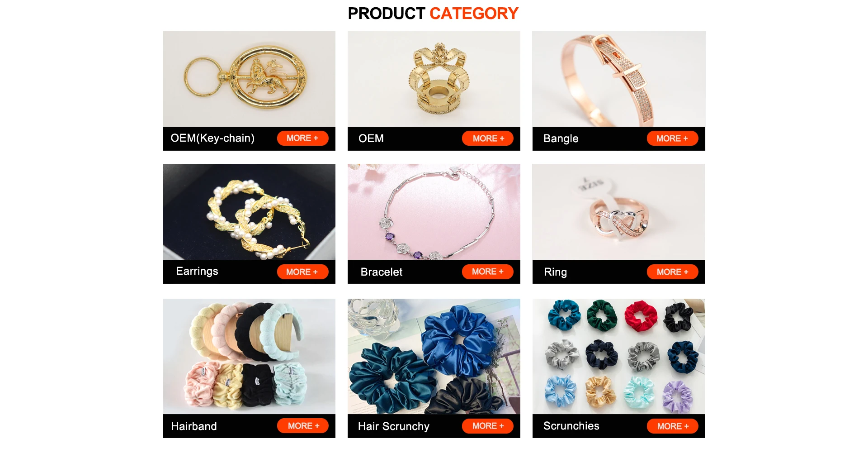This screenshot has height=458, width=868.
Task: Click MORE + for Hair Scrunchy
Action: click(488, 426)
